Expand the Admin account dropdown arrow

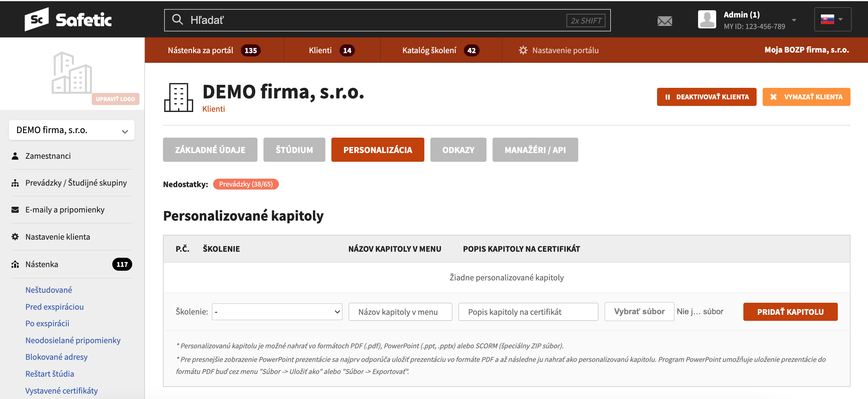[x=794, y=20]
